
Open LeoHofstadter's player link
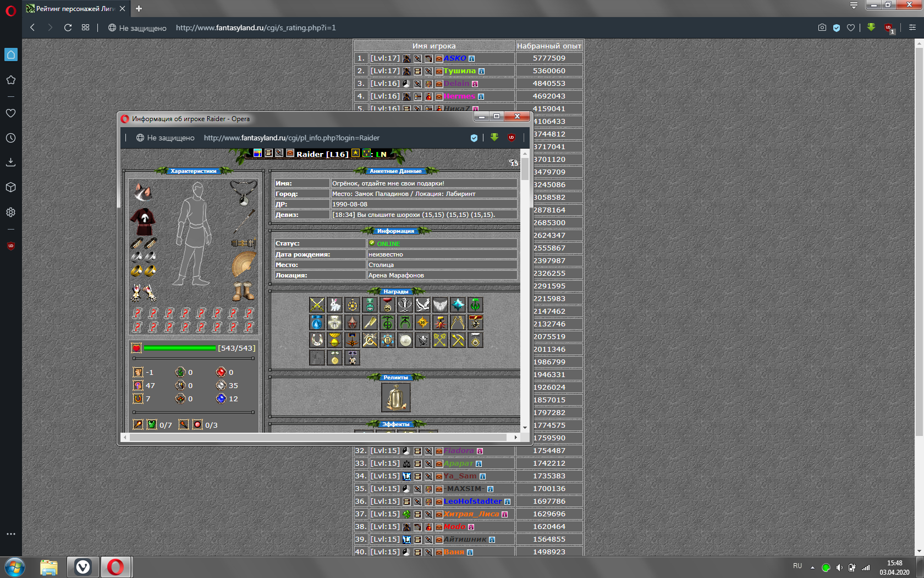pyautogui.click(x=473, y=501)
